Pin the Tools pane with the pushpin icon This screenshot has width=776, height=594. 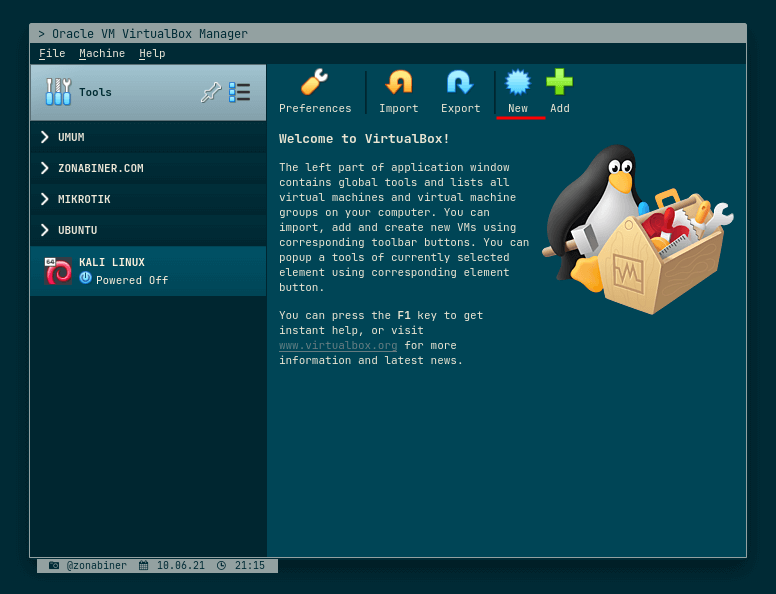click(x=211, y=92)
